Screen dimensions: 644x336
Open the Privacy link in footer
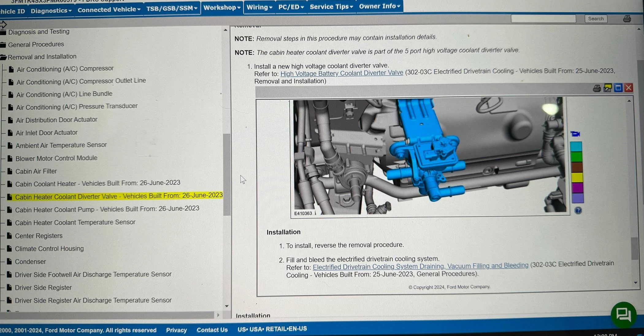click(176, 330)
